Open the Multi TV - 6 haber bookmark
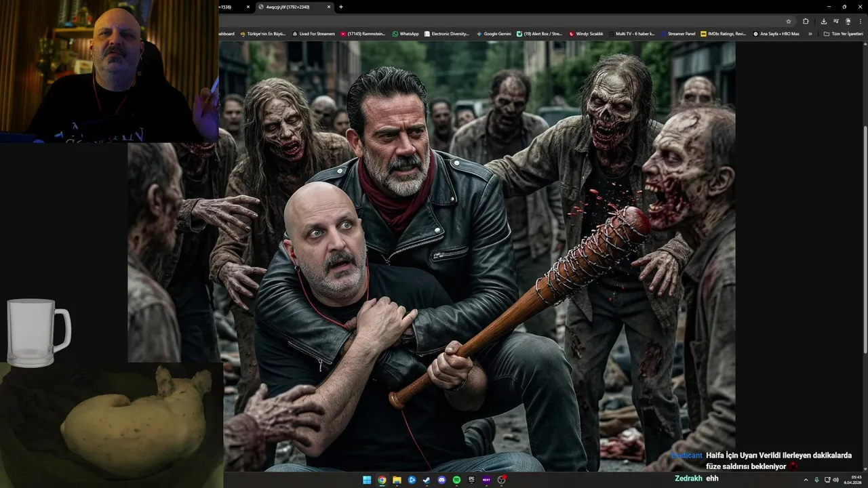Image resolution: width=868 pixels, height=488 pixels. point(631,33)
